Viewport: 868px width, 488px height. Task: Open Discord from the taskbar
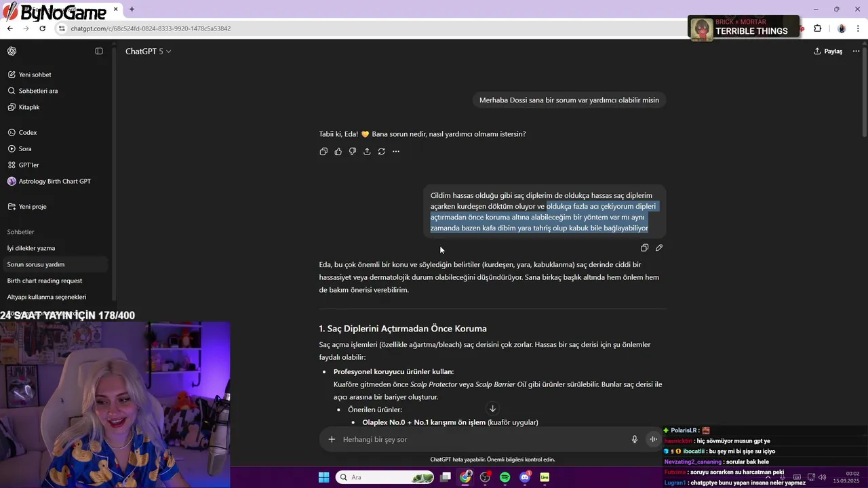(525, 477)
